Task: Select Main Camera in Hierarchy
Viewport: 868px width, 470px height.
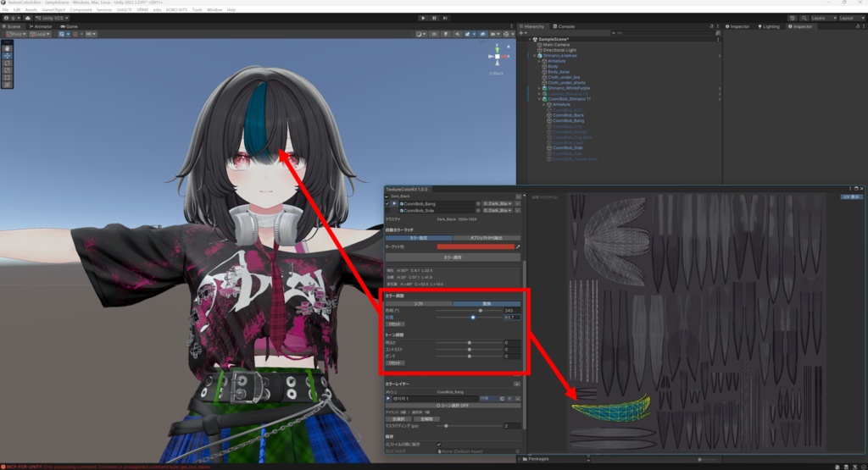Action: point(555,45)
